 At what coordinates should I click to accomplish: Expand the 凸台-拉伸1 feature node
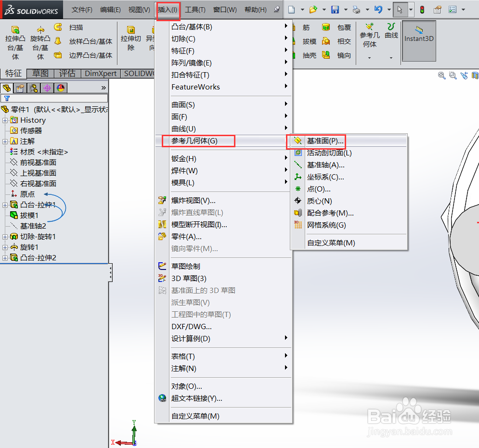5,205
